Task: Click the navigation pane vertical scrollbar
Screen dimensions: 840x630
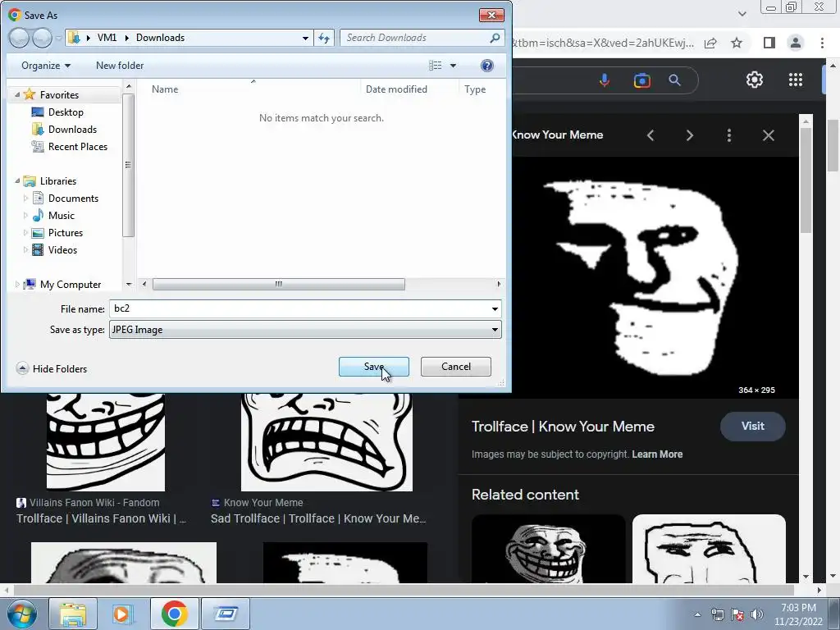Action: point(128,165)
